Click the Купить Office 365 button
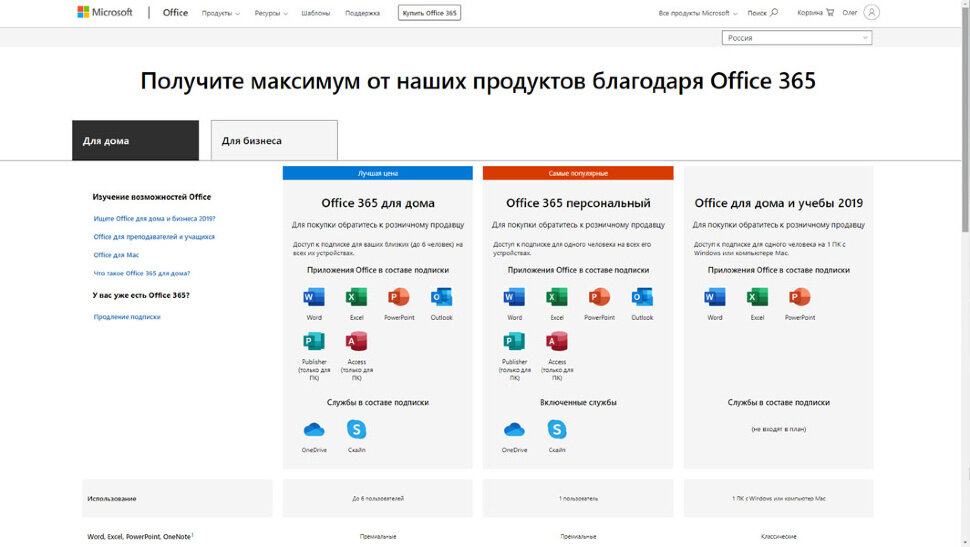The height and width of the screenshot is (547, 970). pos(429,13)
